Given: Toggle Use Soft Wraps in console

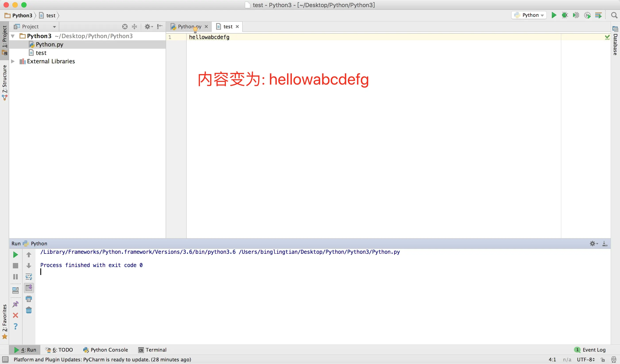Looking at the screenshot, I should pyautogui.click(x=29, y=277).
